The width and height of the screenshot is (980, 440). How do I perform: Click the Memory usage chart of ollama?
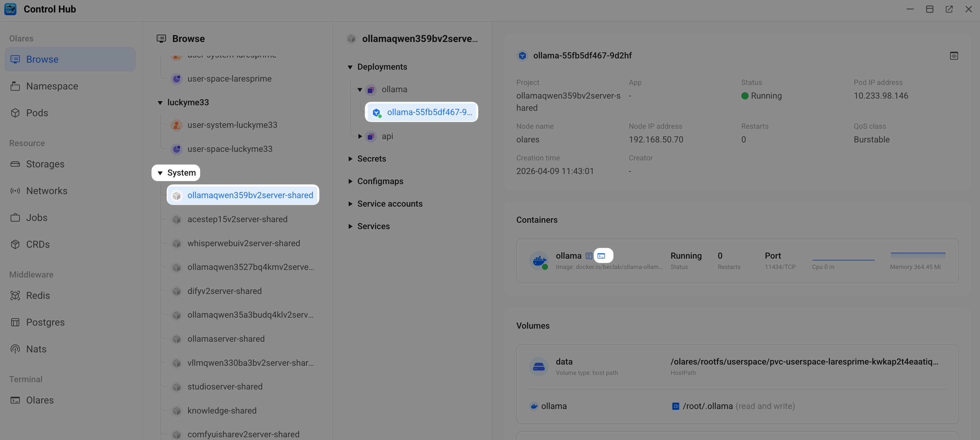(918, 256)
